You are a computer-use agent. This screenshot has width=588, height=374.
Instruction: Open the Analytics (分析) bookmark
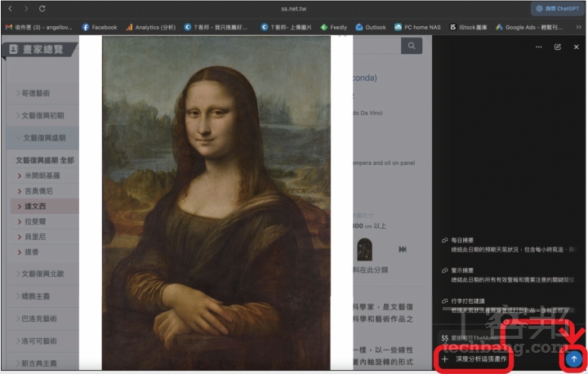pyautogui.click(x=151, y=27)
